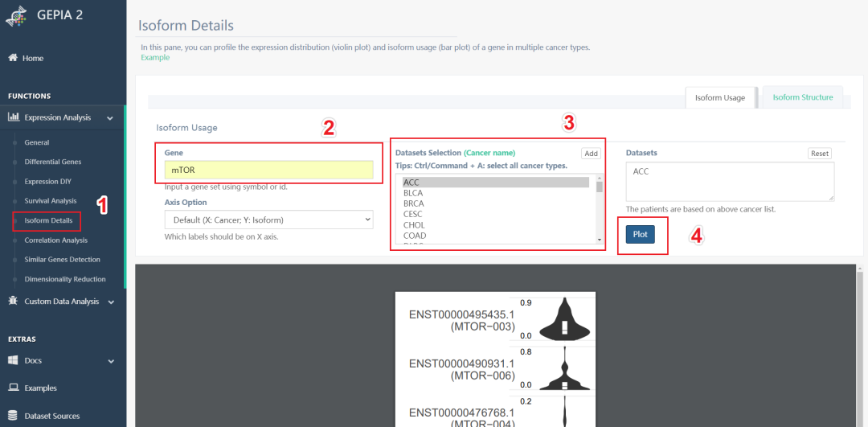Expand the Docs submenu chevron

pos(111,361)
